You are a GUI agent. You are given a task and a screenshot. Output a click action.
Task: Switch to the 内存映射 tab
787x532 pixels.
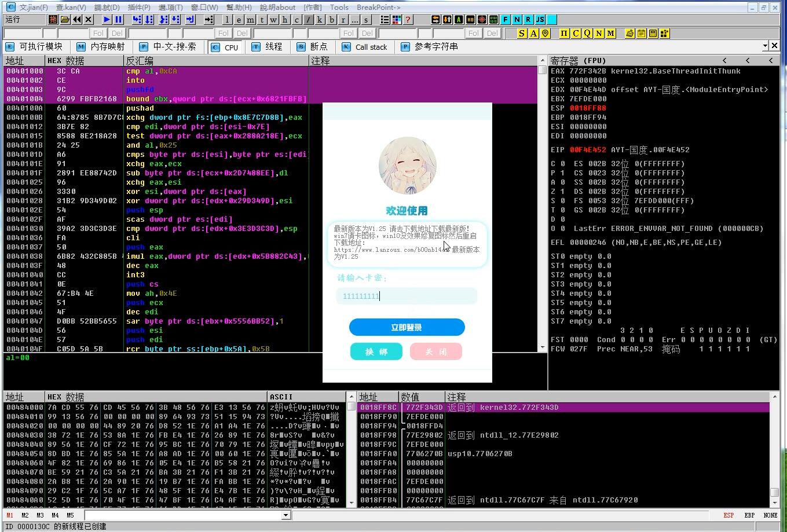pyautogui.click(x=101, y=46)
